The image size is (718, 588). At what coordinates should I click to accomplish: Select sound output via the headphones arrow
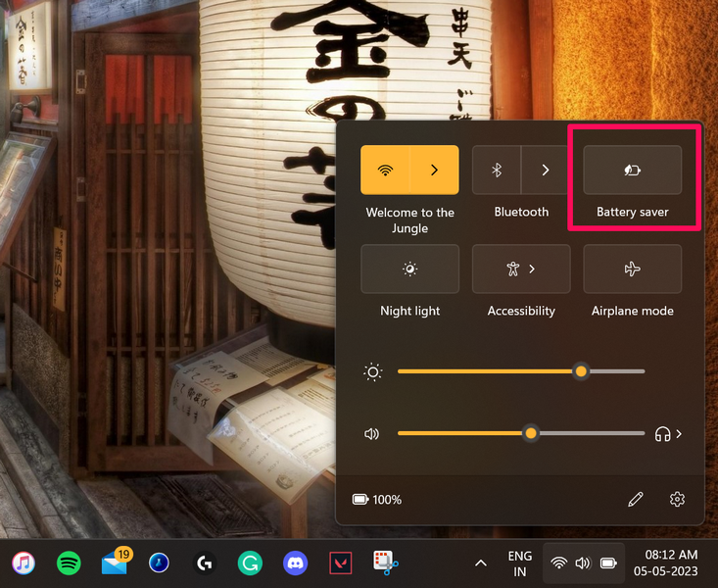click(x=670, y=433)
